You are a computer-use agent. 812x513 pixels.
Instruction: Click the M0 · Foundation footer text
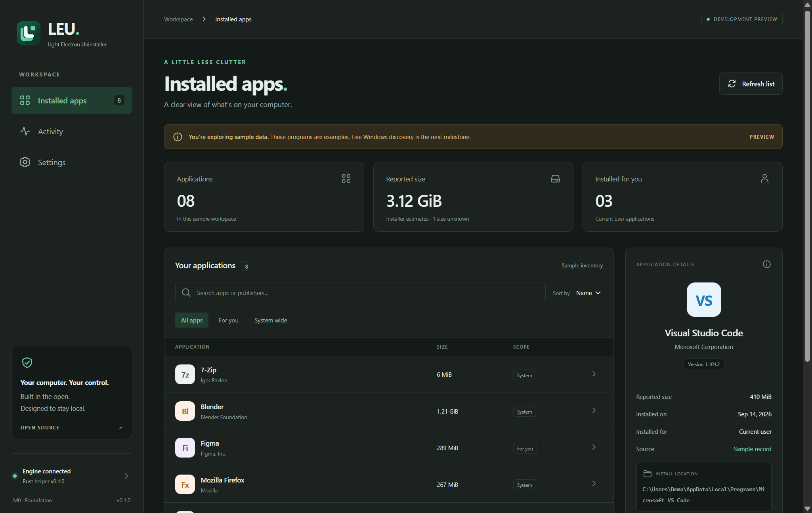pyautogui.click(x=32, y=500)
